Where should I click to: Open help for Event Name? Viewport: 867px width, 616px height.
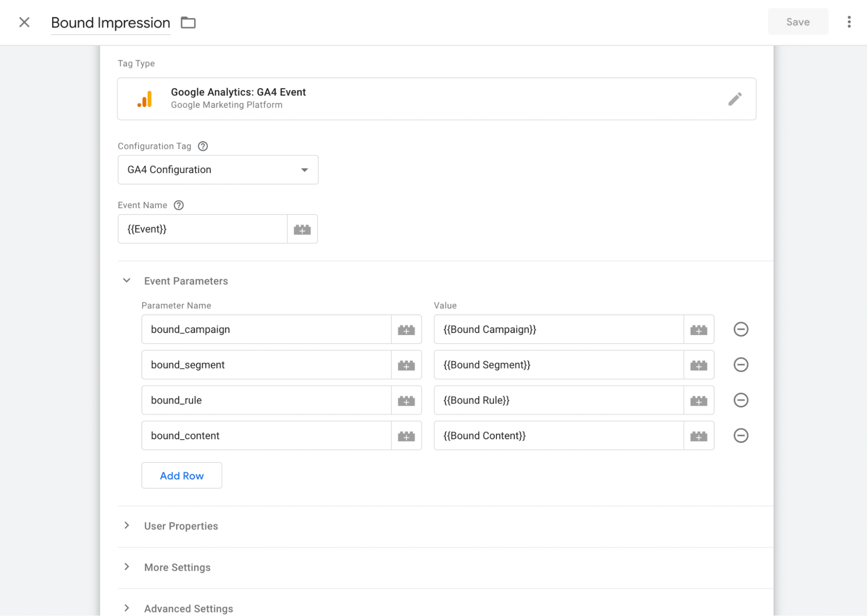click(x=179, y=205)
